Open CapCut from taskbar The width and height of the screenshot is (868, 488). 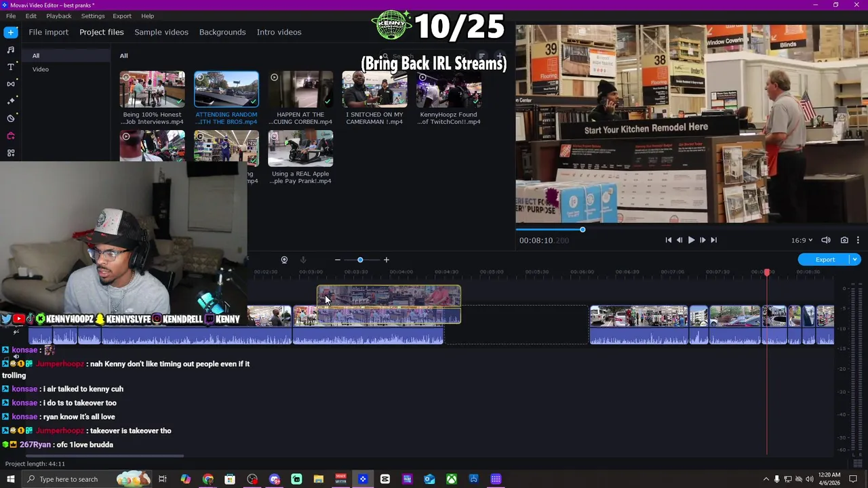385,479
